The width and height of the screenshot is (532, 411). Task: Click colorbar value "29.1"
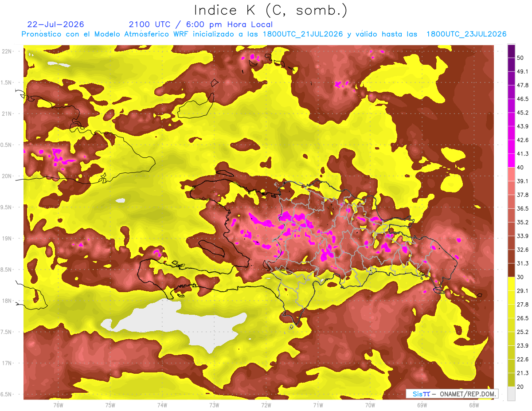[x=523, y=290]
